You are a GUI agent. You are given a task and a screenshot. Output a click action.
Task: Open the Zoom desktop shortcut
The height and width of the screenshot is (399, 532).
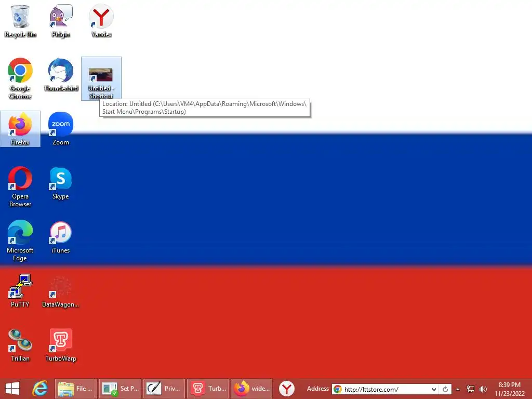coord(60,129)
